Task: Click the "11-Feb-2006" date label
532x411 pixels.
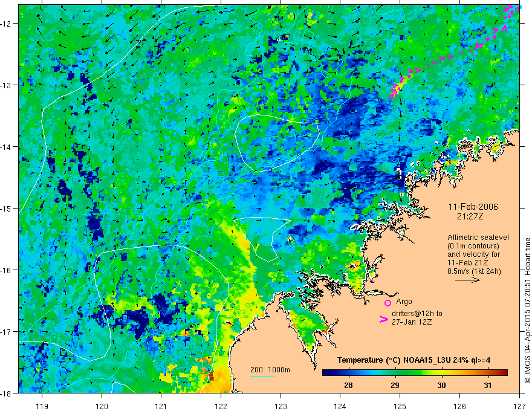Action: click(x=473, y=207)
